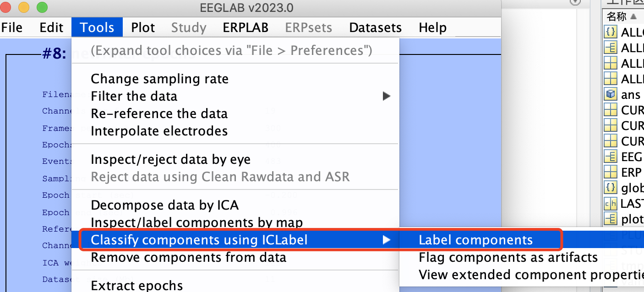This screenshot has height=292, width=644.
Task: Open View extended component properties
Action: [531, 275]
